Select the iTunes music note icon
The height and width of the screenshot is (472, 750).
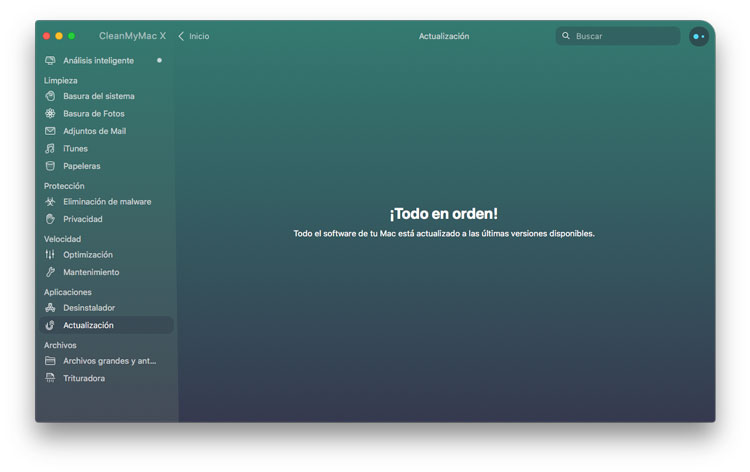pyautogui.click(x=50, y=149)
